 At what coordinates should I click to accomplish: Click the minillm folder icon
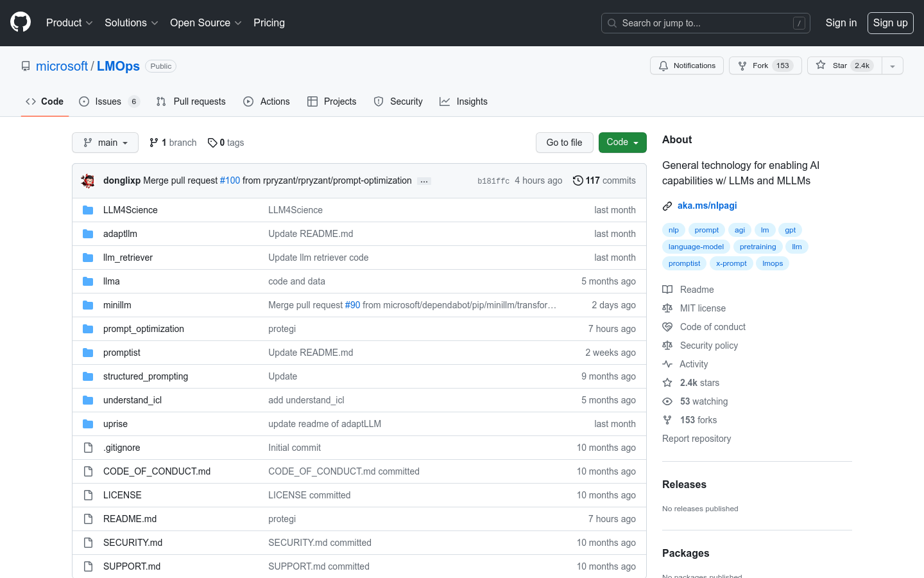point(88,305)
